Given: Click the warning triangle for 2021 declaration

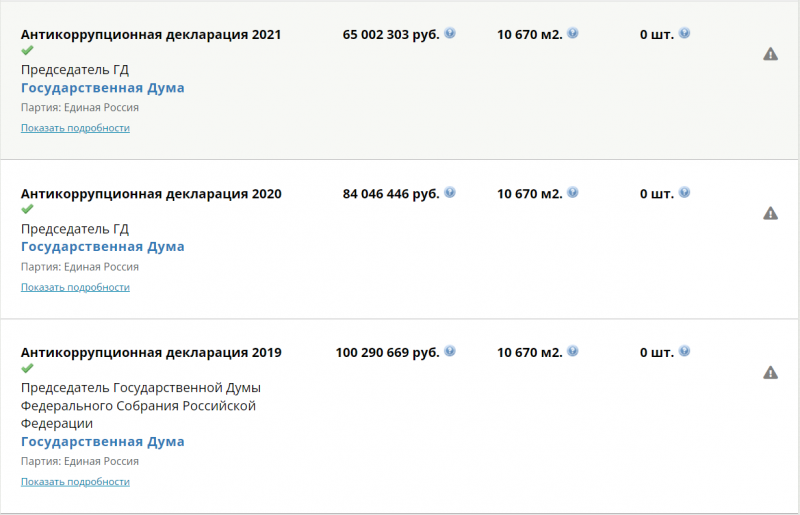Looking at the screenshot, I should click(770, 54).
